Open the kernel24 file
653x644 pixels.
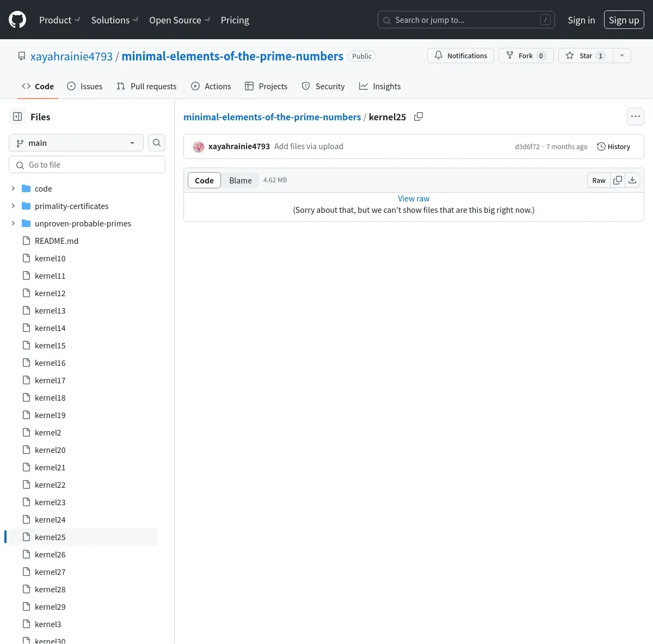[50, 520]
